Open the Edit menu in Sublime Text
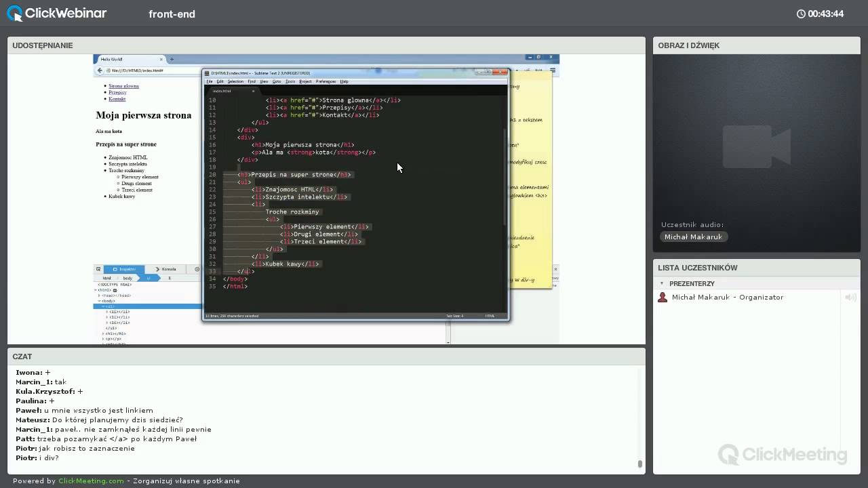The height and width of the screenshot is (488, 868). click(220, 81)
